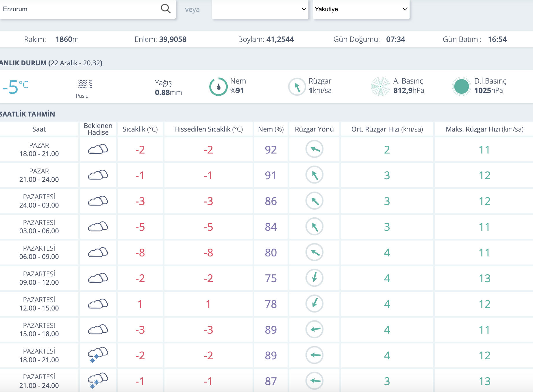Click cloud icon for PAZARTESİ 15.00 - 18.00
Image resolution: width=533 pixels, height=392 pixels.
[x=98, y=329]
